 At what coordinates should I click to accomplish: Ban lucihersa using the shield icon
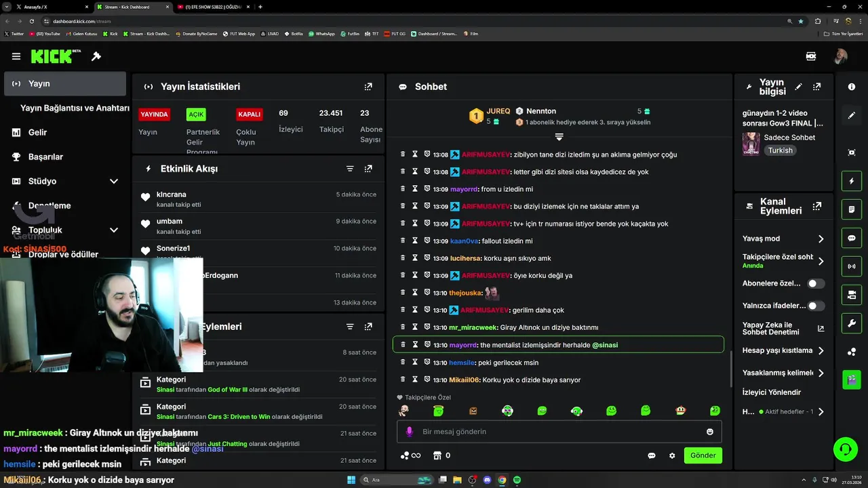coord(427,258)
